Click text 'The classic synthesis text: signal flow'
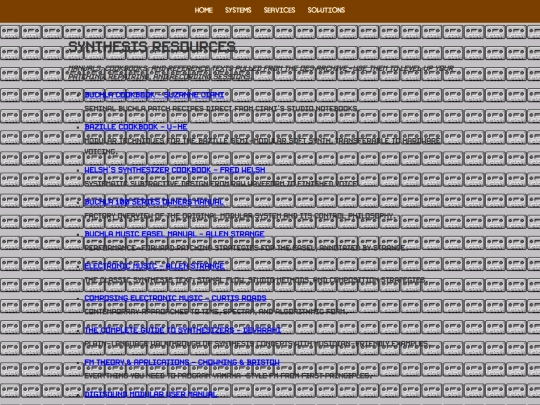This screenshot has height=405, width=540. point(256,280)
